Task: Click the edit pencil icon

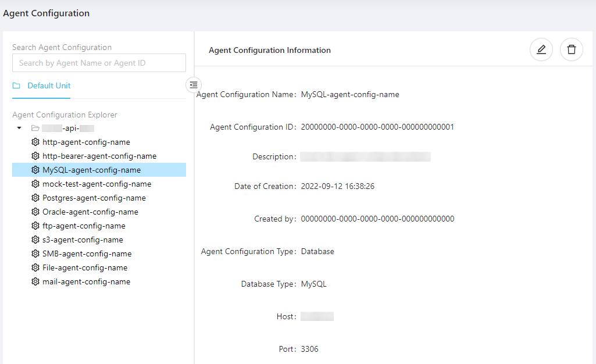Action: coord(541,50)
